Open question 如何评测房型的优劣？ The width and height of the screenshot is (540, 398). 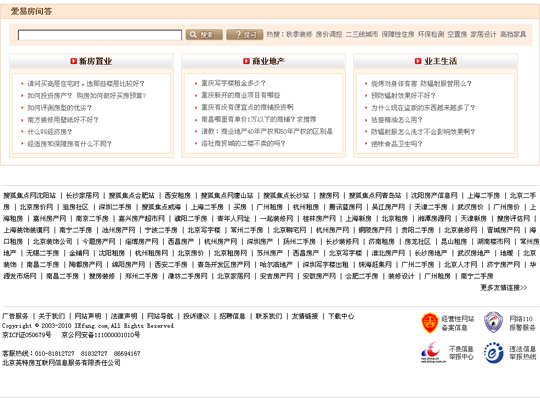pyautogui.click(x=60, y=108)
